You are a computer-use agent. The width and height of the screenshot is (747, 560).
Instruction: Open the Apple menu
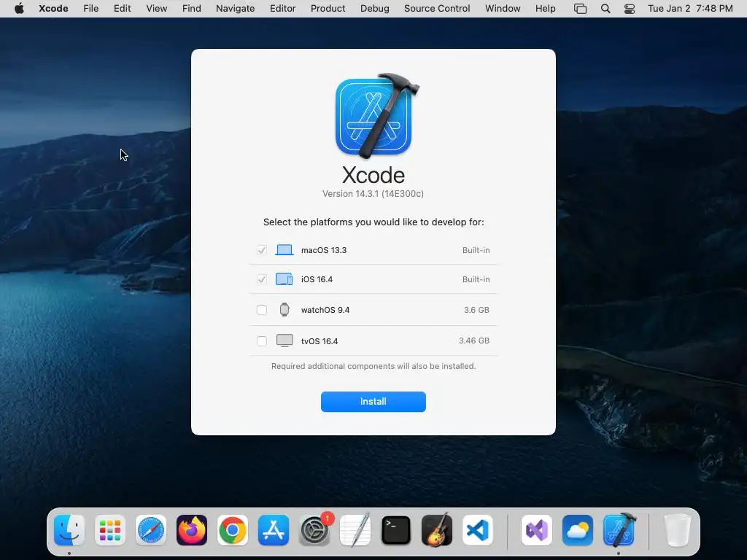coord(19,8)
